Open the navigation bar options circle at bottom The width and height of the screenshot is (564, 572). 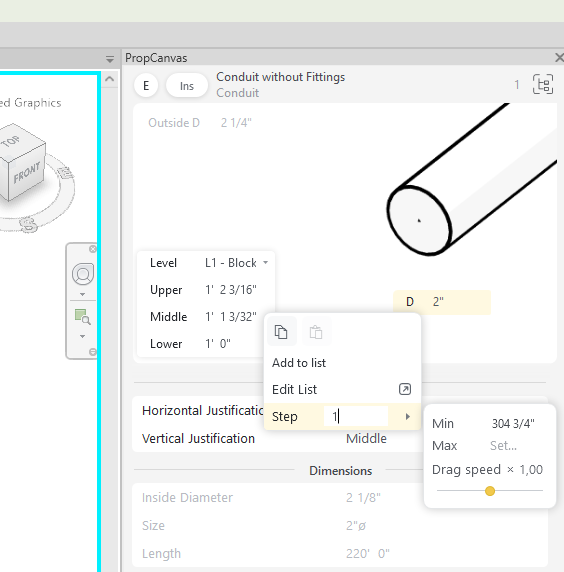[93, 352]
